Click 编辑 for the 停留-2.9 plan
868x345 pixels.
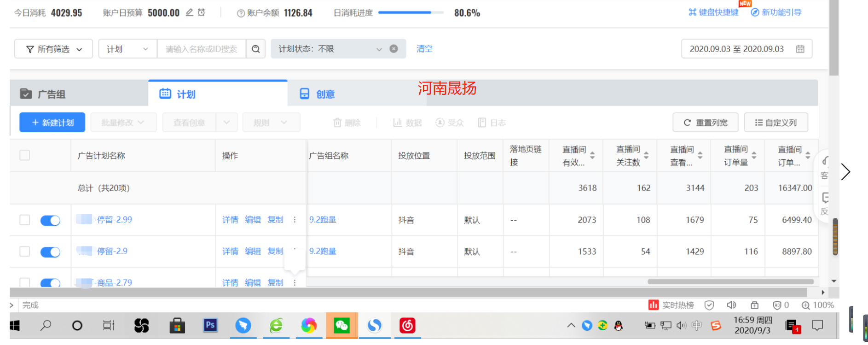coord(253,251)
